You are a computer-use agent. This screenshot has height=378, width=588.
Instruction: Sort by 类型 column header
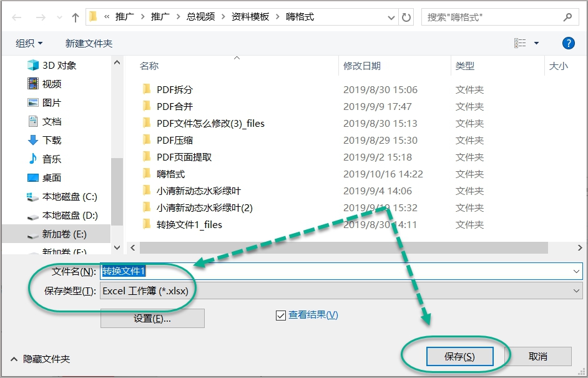[465, 66]
